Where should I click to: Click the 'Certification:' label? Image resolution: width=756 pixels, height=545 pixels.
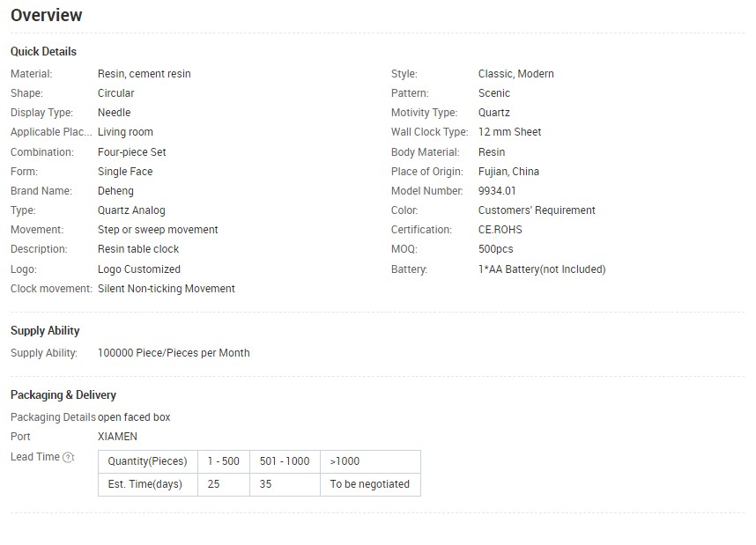point(421,230)
